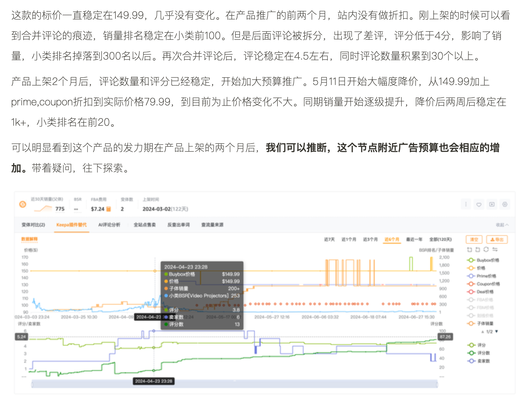Toggle Buybox价格 legend series
Image resolution: width=532 pixels, height=408 pixels.
pos(483,260)
